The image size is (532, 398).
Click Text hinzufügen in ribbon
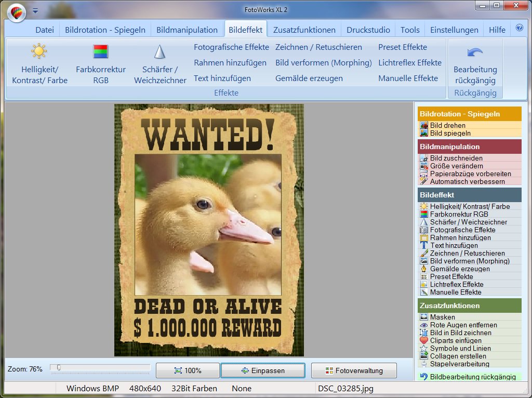tap(222, 78)
